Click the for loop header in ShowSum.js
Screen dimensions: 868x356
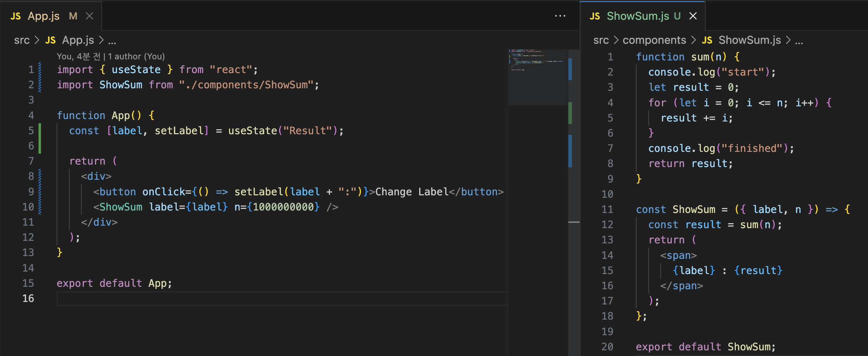coord(740,103)
